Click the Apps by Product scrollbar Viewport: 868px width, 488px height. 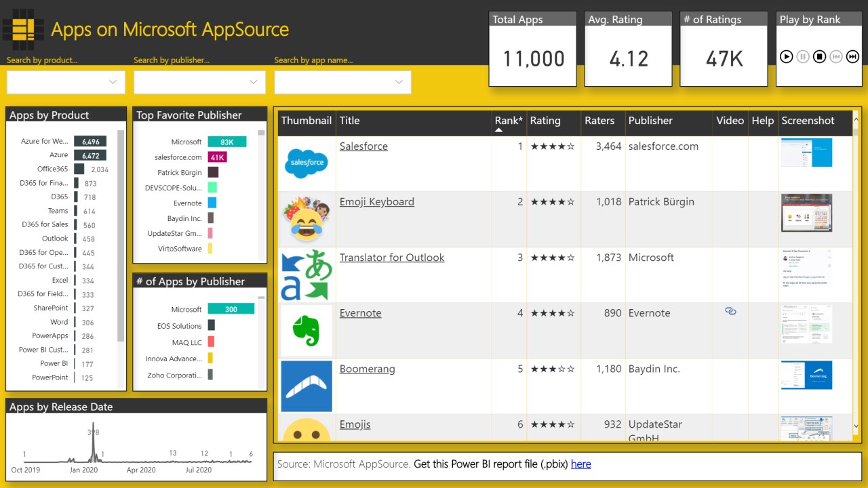pos(121,236)
